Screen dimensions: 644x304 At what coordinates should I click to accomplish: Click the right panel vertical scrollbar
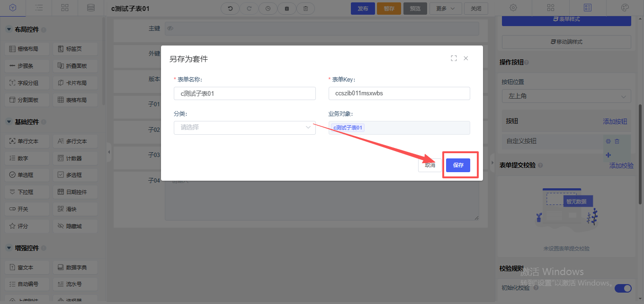click(x=641, y=142)
